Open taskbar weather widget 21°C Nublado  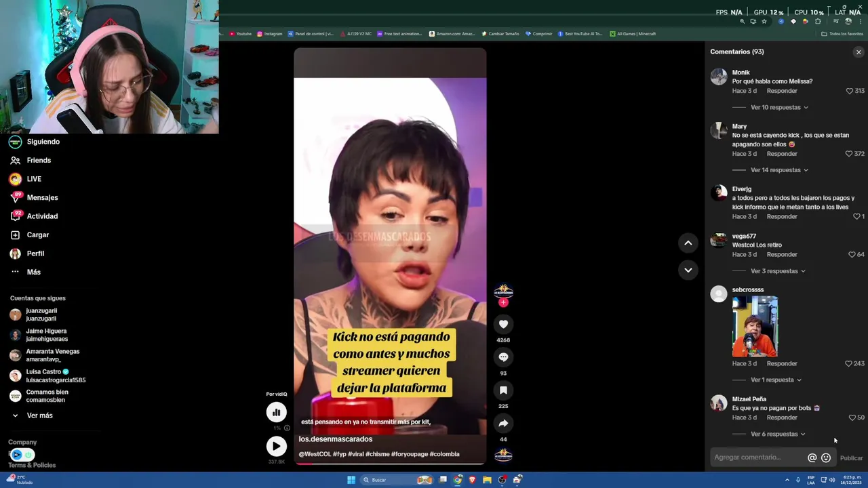tap(20, 479)
